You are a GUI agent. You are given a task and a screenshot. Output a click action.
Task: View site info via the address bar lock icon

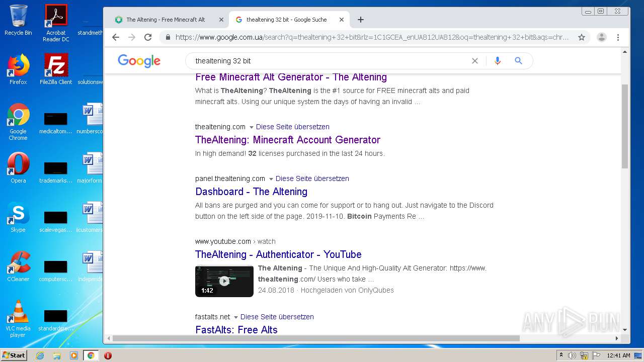pyautogui.click(x=168, y=37)
